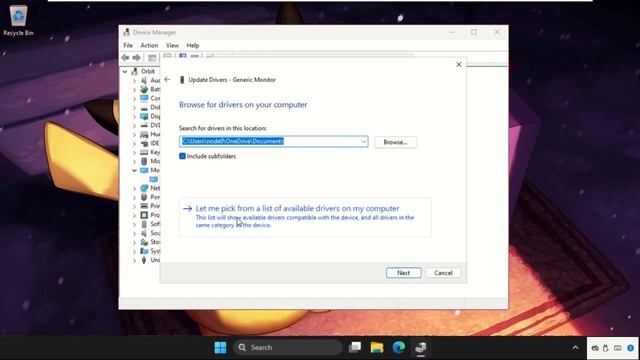Expand the Display adapters category

(134, 116)
